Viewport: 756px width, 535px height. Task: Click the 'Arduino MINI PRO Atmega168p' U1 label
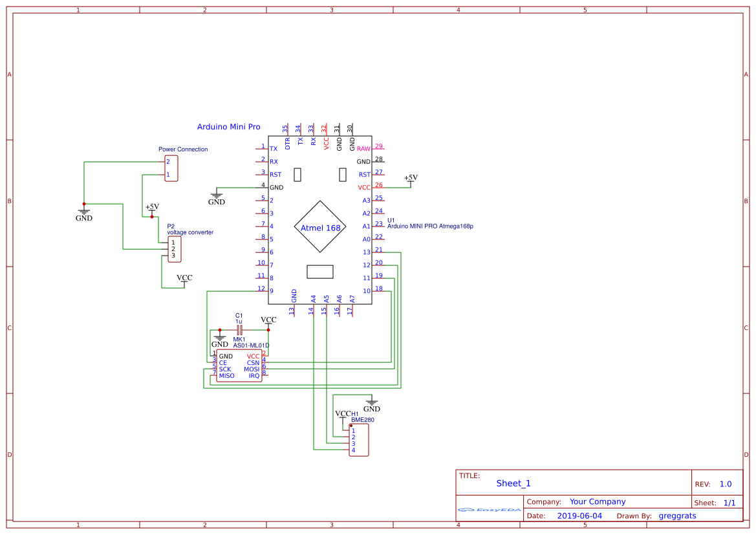click(430, 226)
